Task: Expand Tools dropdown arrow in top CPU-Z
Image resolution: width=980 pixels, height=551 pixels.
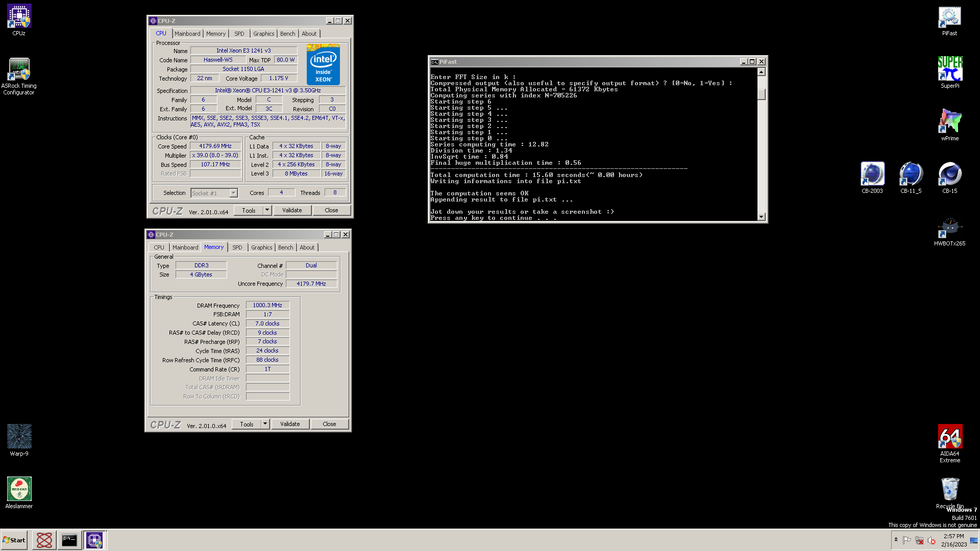Action: [267, 211]
